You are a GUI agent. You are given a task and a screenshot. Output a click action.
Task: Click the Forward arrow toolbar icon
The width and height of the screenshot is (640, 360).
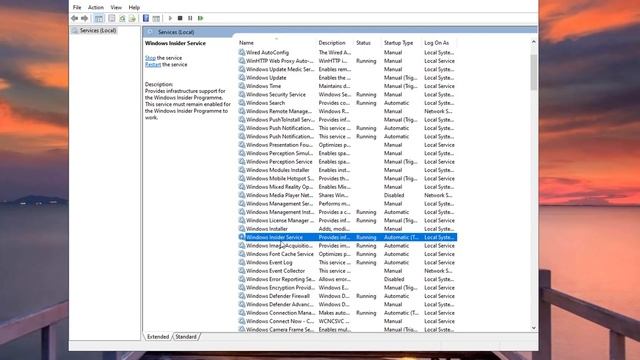click(84, 18)
